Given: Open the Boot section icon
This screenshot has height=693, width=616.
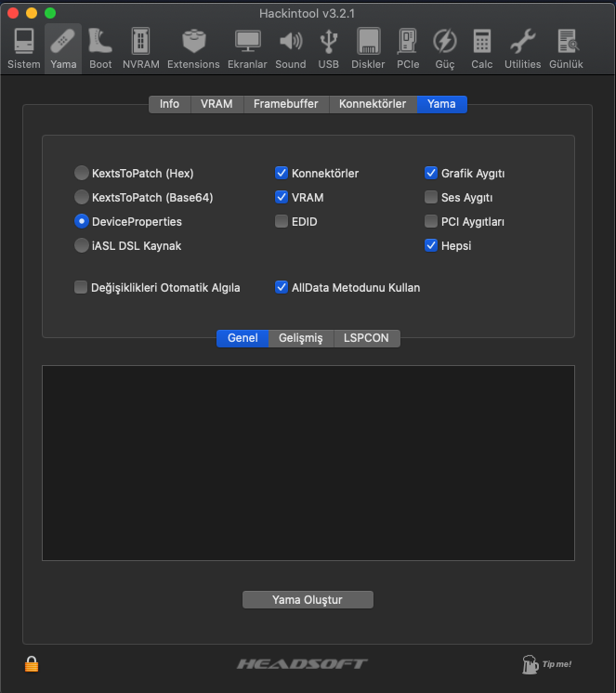Looking at the screenshot, I should point(100,48).
